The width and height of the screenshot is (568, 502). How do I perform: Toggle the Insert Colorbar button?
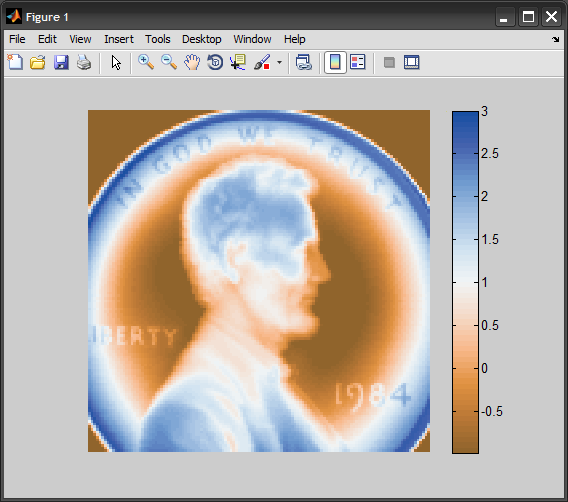click(335, 62)
